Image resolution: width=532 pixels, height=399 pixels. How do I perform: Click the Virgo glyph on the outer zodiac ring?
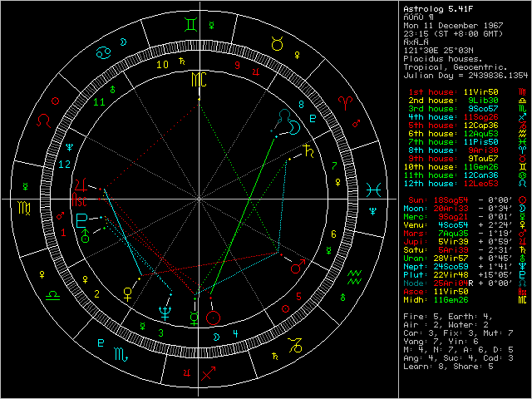pyautogui.click(x=24, y=208)
